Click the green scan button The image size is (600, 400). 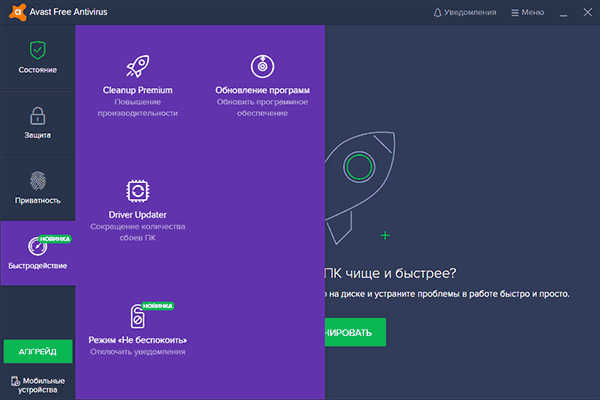(x=355, y=332)
